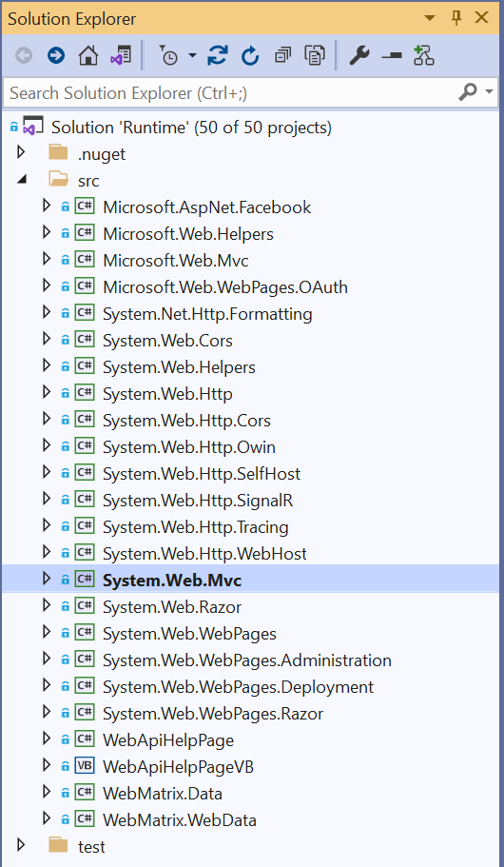This screenshot has width=504, height=867.
Task: Select System.Web.WebPages.Deployment project
Action: pyautogui.click(x=238, y=686)
